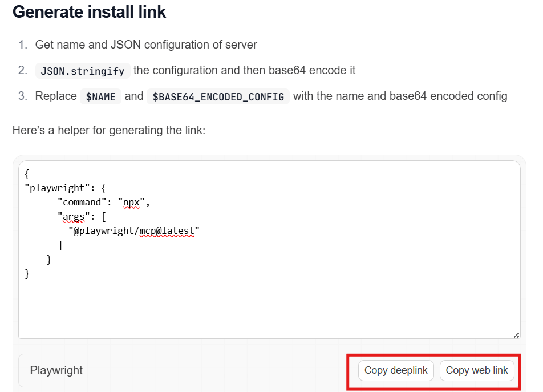Click the Generate install link heading
The image size is (543, 392).
(89, 12)
